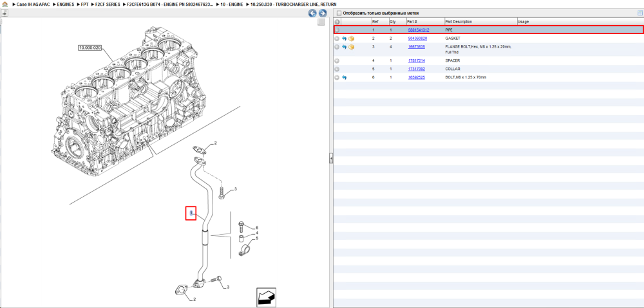This screenshot has width=644, height=308.
Task: Click the 10.000.020 reference label in the diagram
Action: [90, 48]
